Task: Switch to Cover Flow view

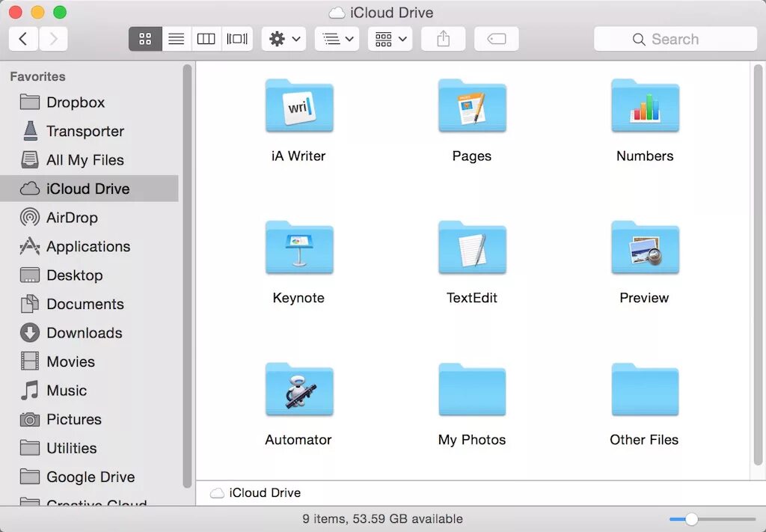Action: coord(237,39)
